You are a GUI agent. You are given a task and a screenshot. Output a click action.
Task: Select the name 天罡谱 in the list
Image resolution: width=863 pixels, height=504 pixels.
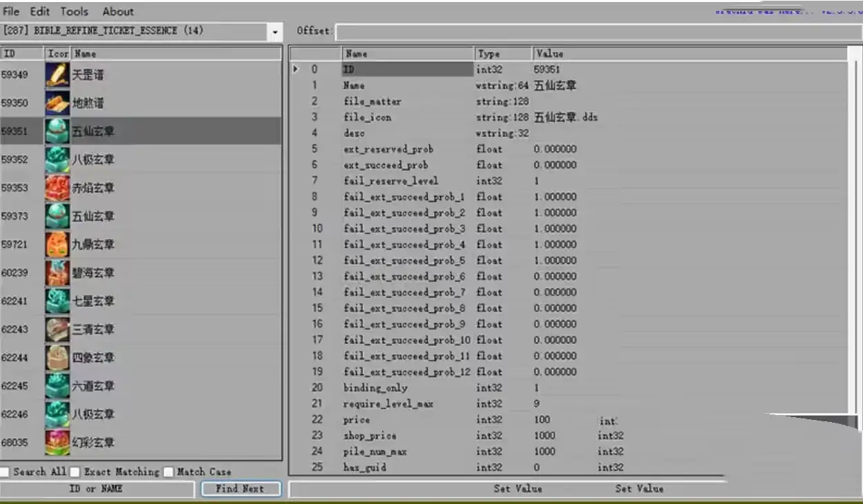(88, 74)
